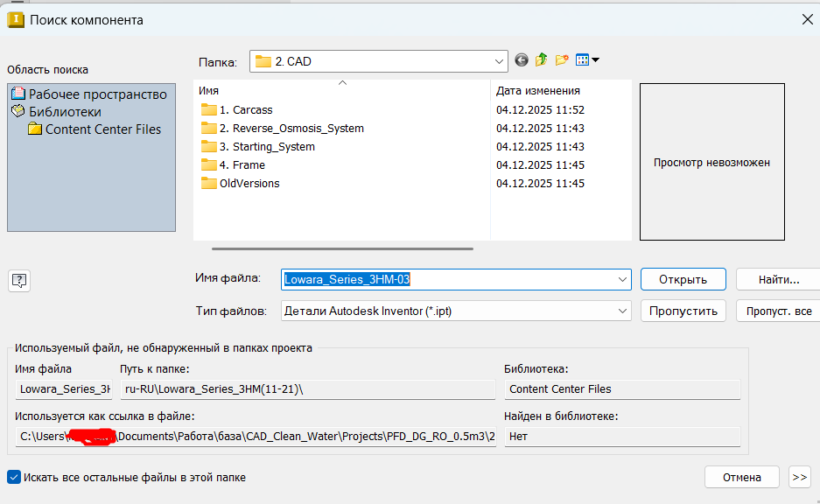Image resolution: width=820 pixels, height=504 pixels.
Task: Click the Найти... button
Action: (x=779, y=280)
